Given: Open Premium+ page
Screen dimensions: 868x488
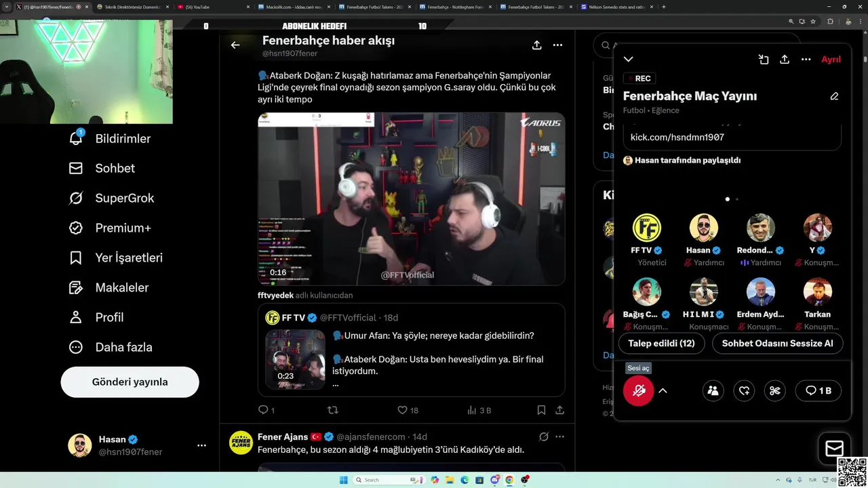Looking at the screenshot, I should click(x=110, y=228).
